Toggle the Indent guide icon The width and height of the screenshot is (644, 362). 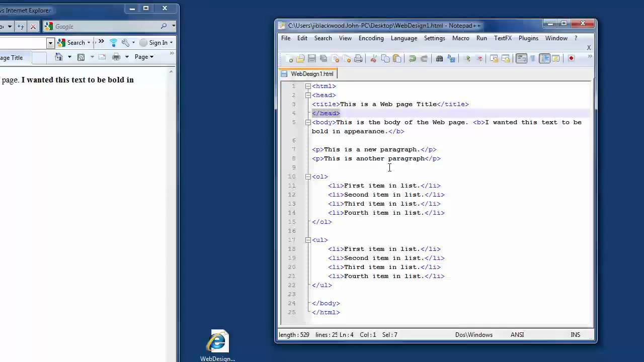tap(544, 58)
